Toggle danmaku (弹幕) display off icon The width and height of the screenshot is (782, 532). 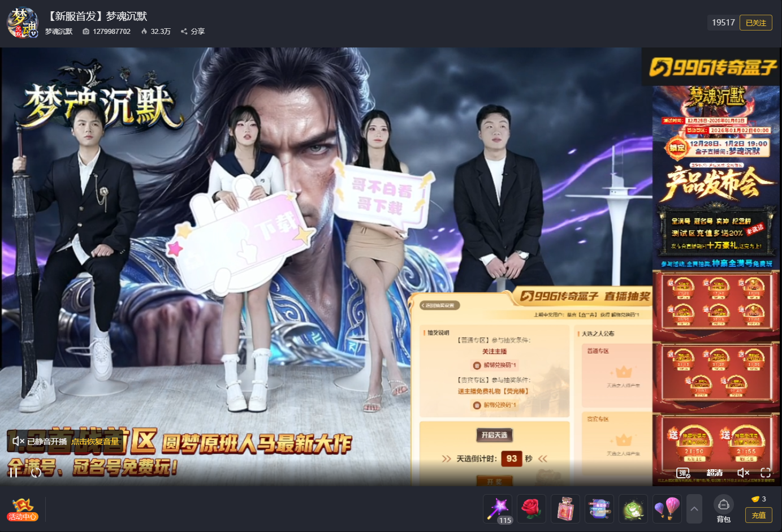tap(683, 473)
